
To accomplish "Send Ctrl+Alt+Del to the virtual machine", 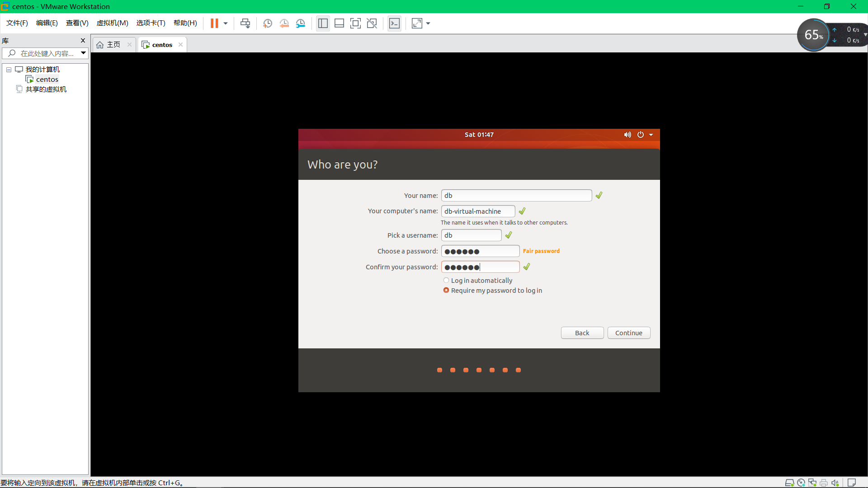I will point(245,23).
